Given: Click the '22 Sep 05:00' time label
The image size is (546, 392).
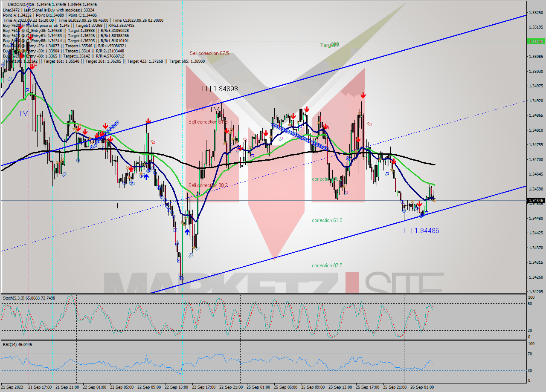Looking at the screenshot, I should (122, 387).
